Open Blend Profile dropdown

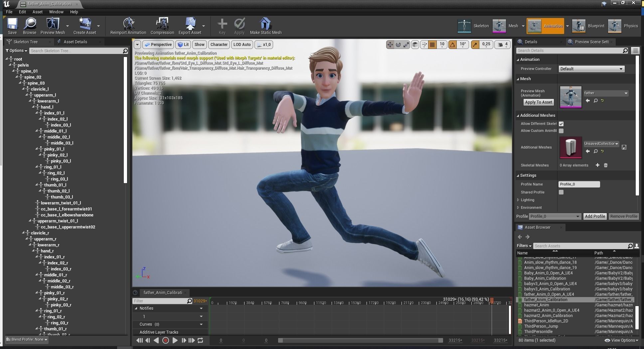27,339
